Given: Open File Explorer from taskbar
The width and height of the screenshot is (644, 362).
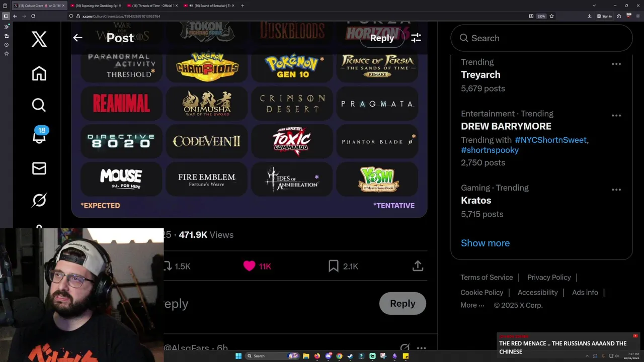Looking at the screenshot, I should [306, 356].
